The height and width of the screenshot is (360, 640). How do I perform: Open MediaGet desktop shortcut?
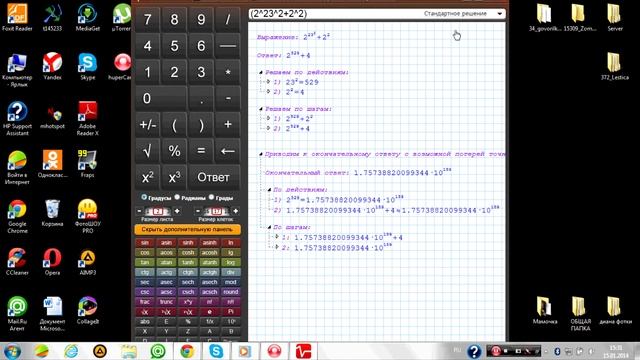(87, 18)
